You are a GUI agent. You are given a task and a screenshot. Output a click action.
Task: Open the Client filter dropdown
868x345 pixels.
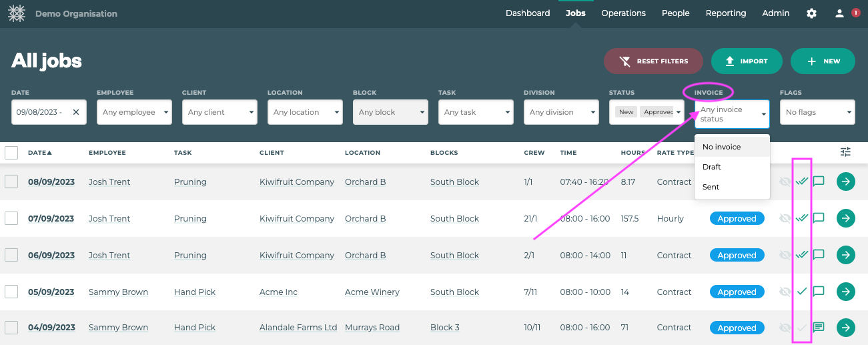coord(220,112)
